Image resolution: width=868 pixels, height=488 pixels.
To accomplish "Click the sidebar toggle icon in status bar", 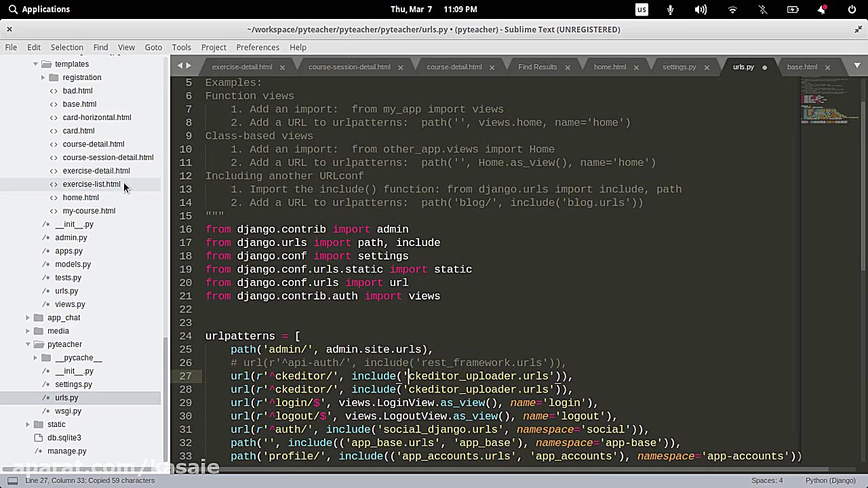I will click(12, 481).
